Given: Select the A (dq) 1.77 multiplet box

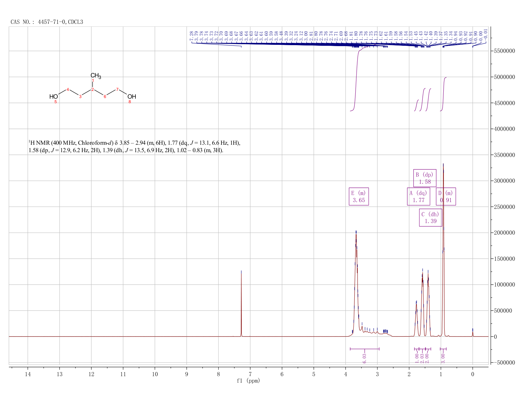Looking at the screenshot, I should [419, 197].
